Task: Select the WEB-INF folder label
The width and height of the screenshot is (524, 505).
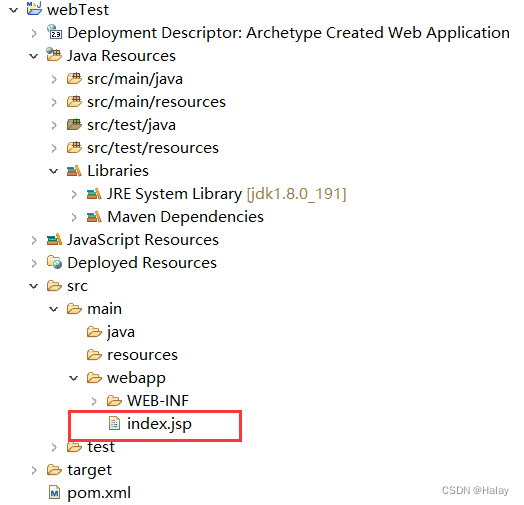Action: click(158, 401)
